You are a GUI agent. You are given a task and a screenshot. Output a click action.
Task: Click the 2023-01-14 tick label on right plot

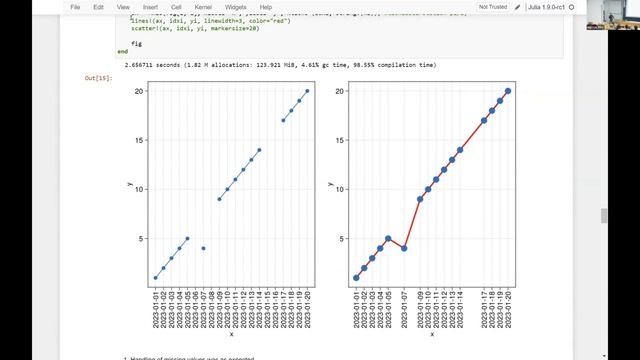point(460,309)
